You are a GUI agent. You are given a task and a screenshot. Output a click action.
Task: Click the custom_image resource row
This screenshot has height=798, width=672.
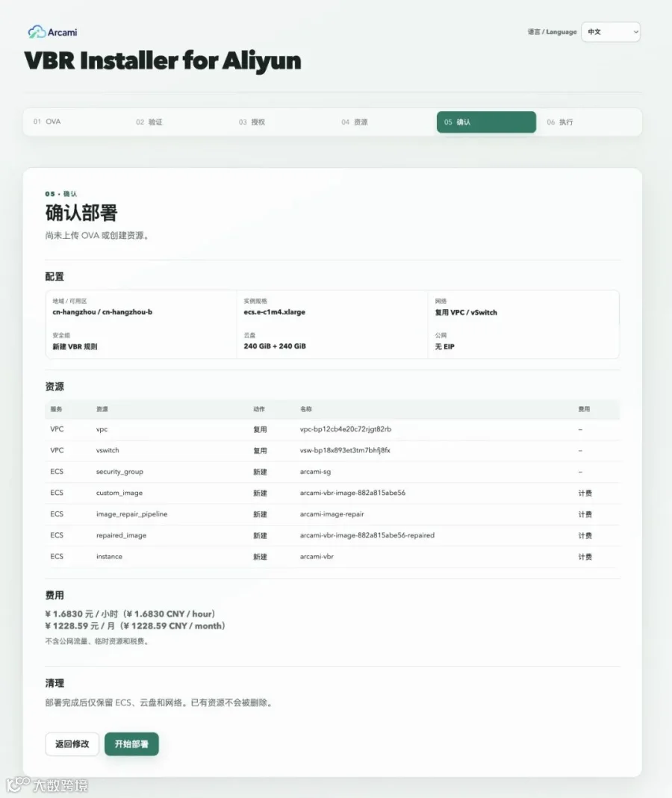[x=332, y=493]
